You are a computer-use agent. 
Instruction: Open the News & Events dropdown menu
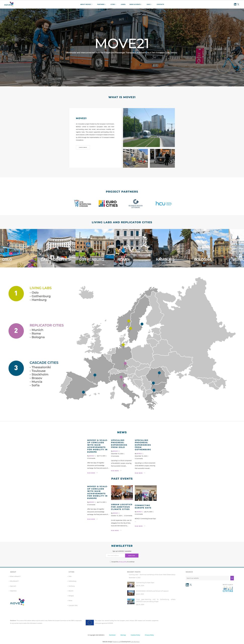pyautogui.click(x=135, y=4)
